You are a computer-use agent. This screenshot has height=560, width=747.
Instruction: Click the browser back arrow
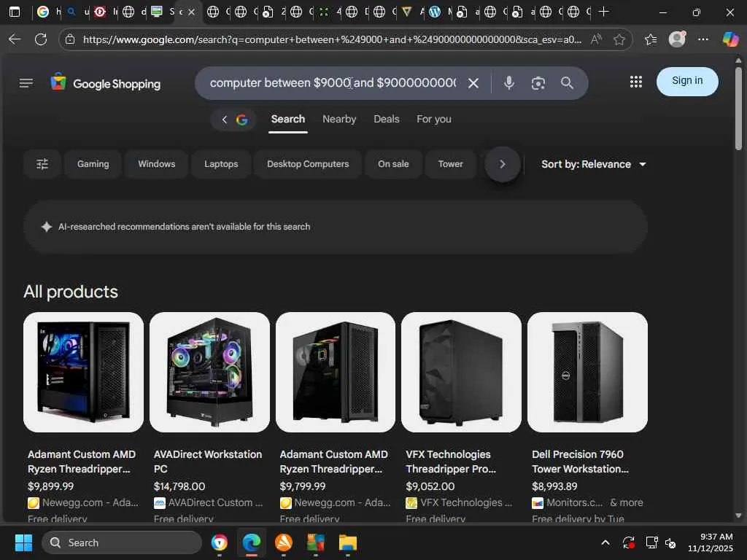coord(15,39)
